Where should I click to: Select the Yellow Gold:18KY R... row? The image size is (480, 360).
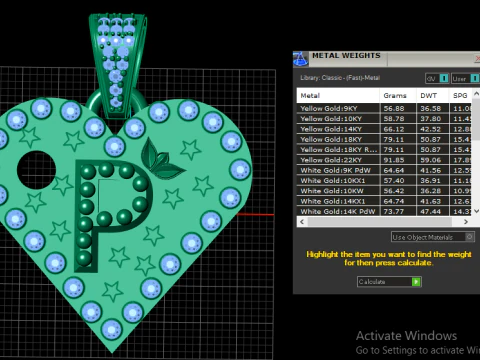tap(384, 150)
